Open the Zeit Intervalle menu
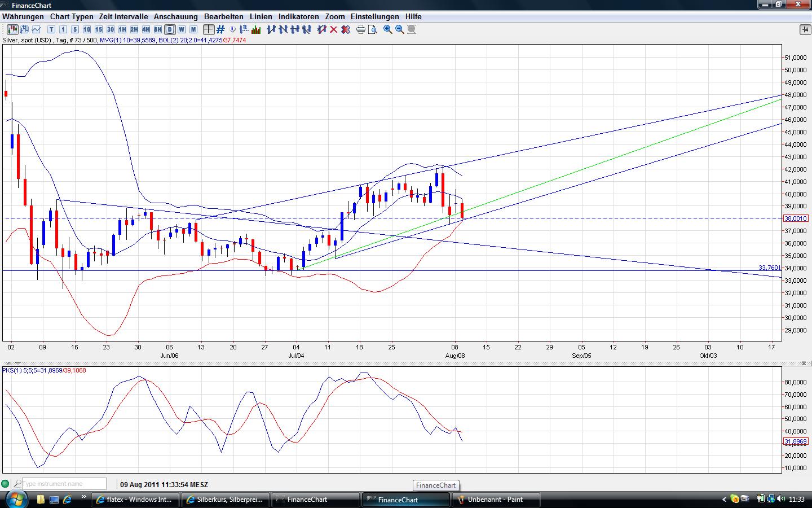 point(123,17)
